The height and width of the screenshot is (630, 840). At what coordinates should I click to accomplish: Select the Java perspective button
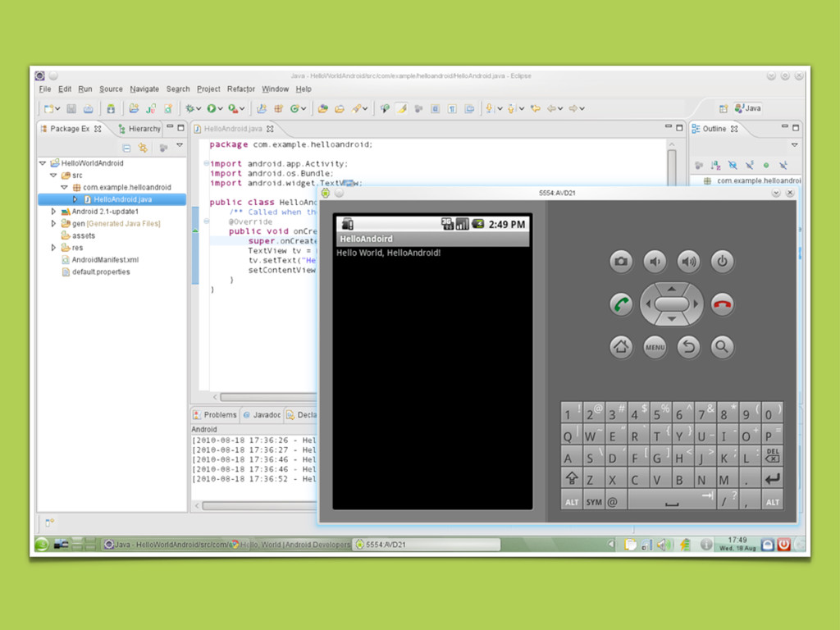(748, 108)
